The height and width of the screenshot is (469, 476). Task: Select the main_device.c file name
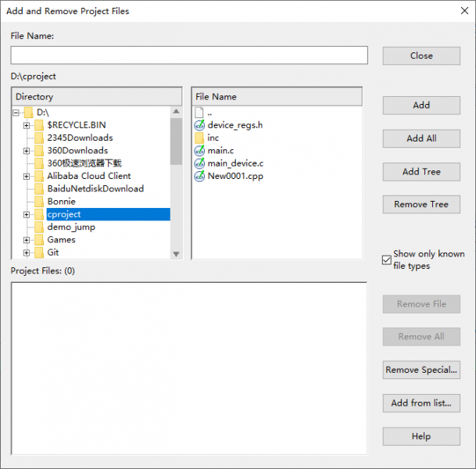point(235,163)
